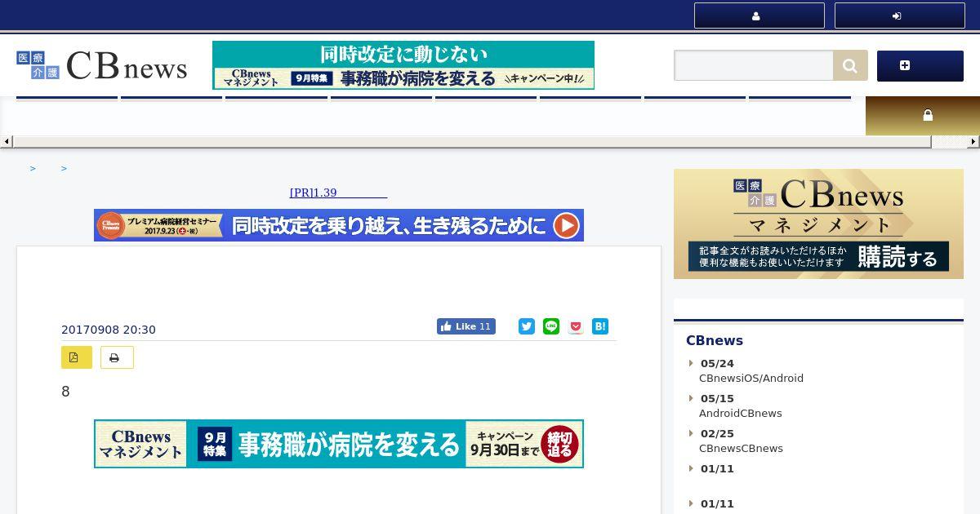Bookmark with Hatena B! icon
980x514 pixels.
pos(600,326)
